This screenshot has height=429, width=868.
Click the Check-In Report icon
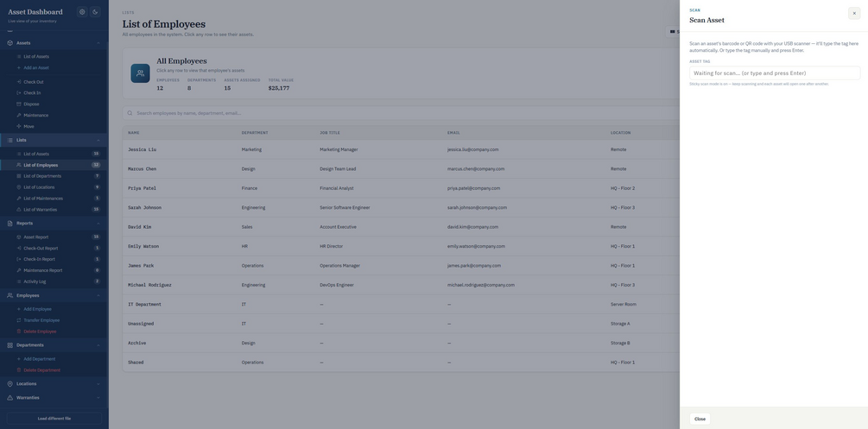19,259
